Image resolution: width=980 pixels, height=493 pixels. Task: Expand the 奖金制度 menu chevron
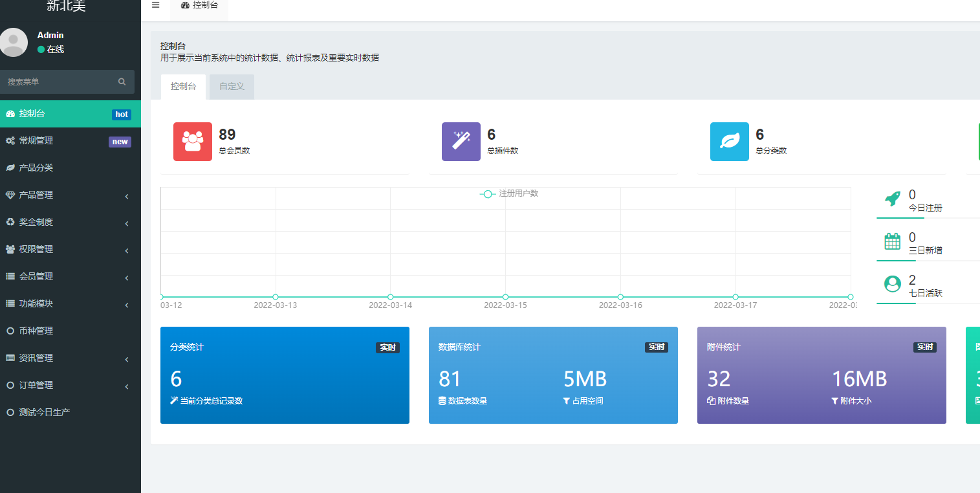(x=127, y=223)
